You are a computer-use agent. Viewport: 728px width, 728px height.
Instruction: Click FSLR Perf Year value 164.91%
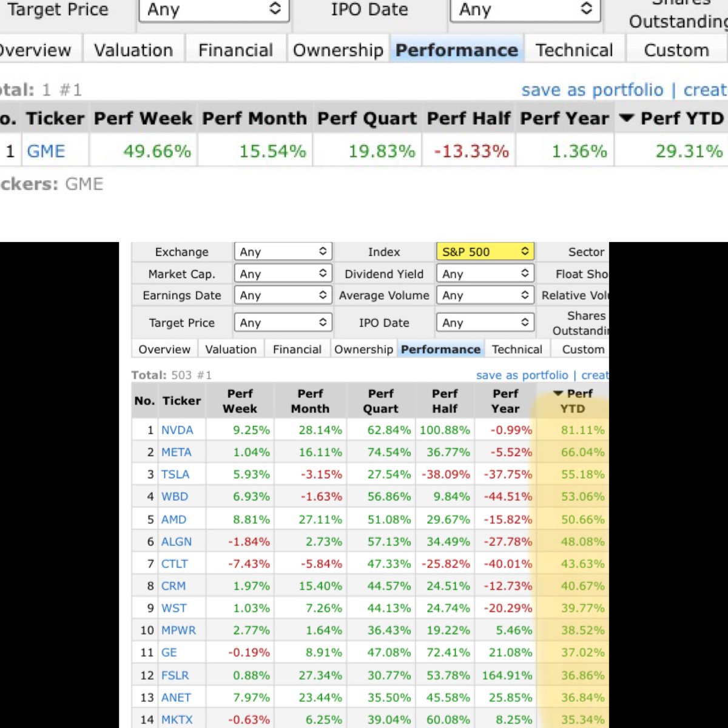(x=507, y=675)
